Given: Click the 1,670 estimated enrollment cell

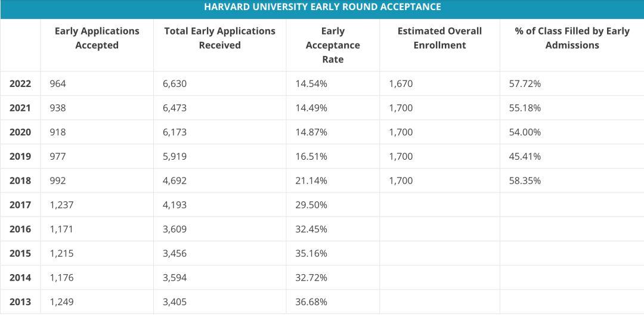Looking at the screenshot, I should [401, 84].
